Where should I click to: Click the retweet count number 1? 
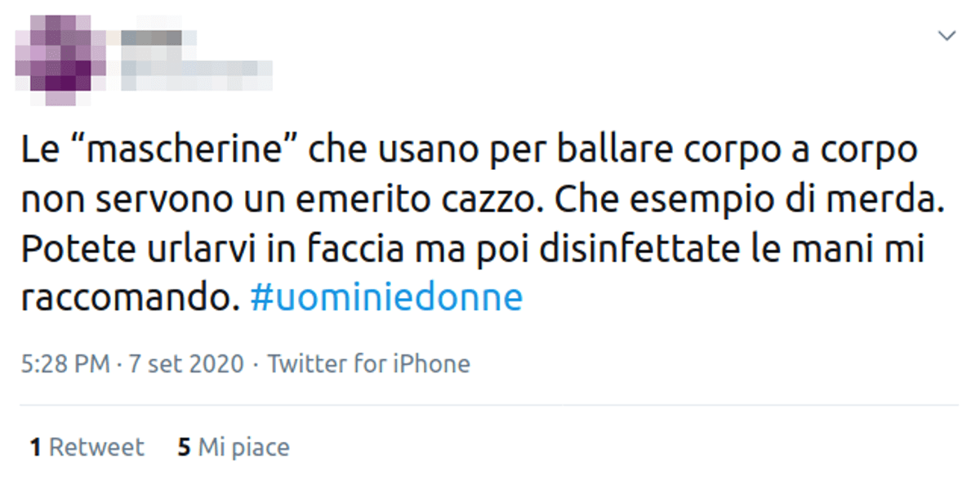35,448
